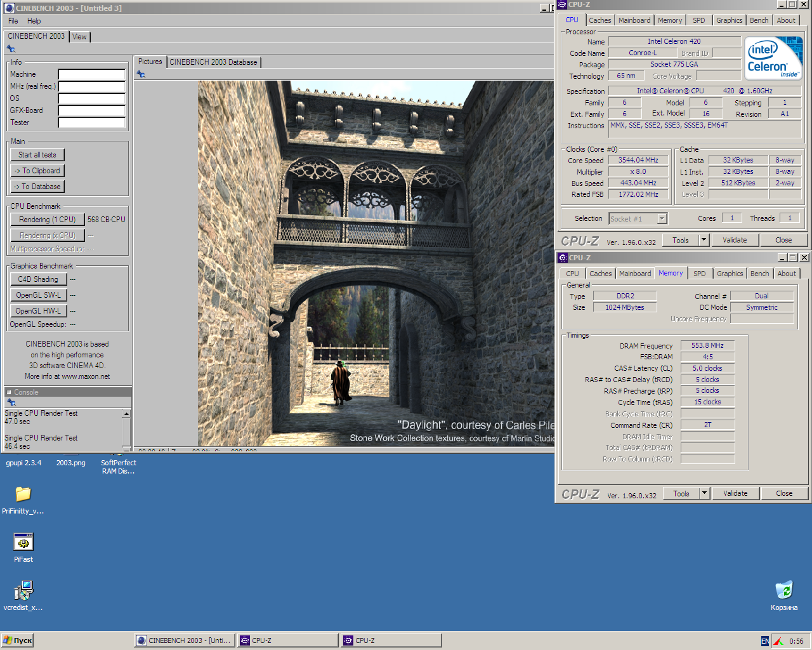Open the Help menu in CINEBENCH

coord(34,21)
